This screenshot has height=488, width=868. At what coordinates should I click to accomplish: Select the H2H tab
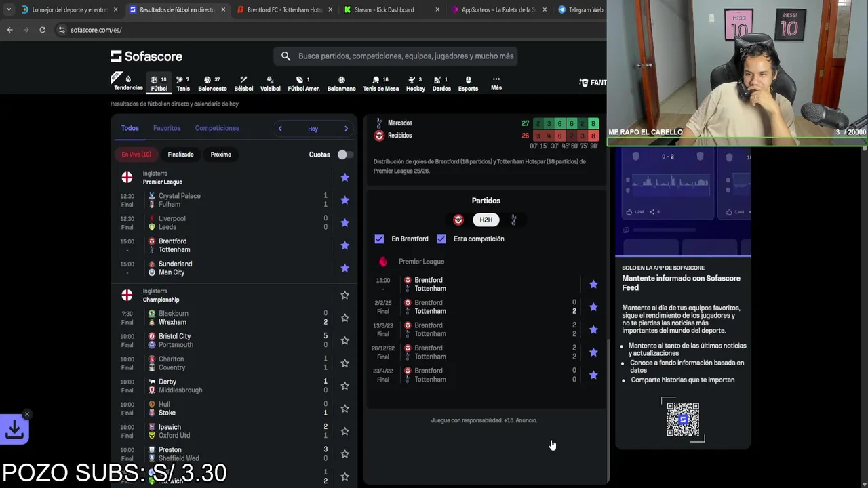[486, 220]
